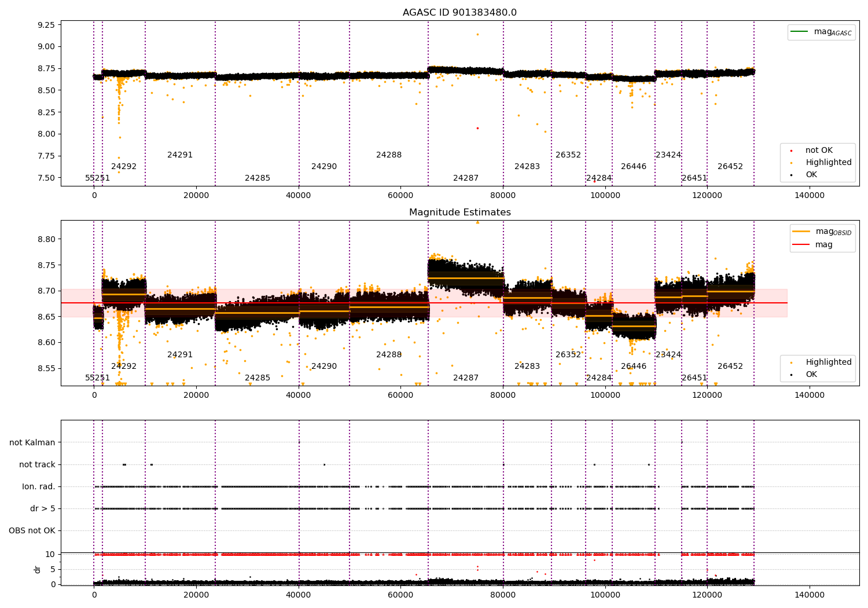Click the 8.25 y-axis tick in top plot
868x608 pixels.
click(x=46, y=112)
